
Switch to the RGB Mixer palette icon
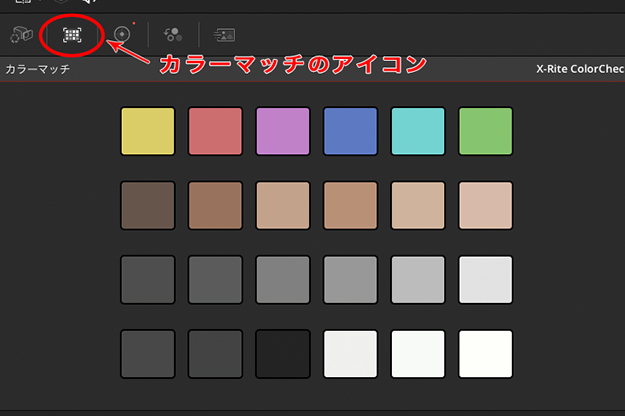172,34
